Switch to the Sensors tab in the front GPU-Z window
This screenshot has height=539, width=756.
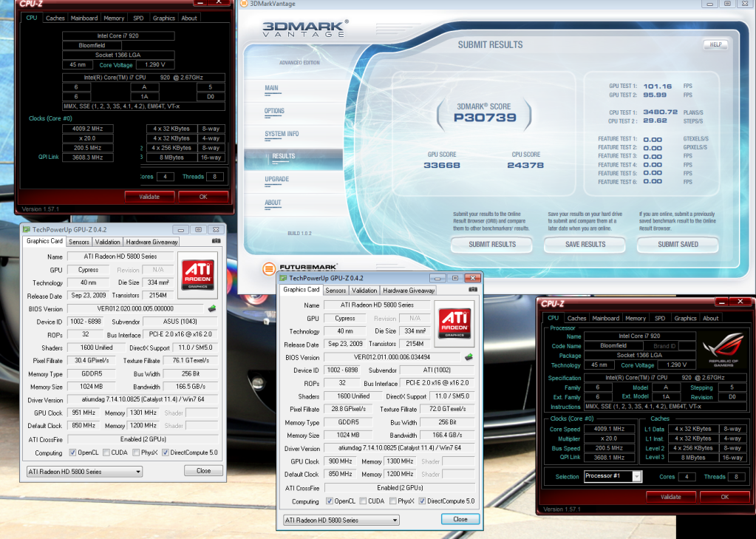(336, 291)
